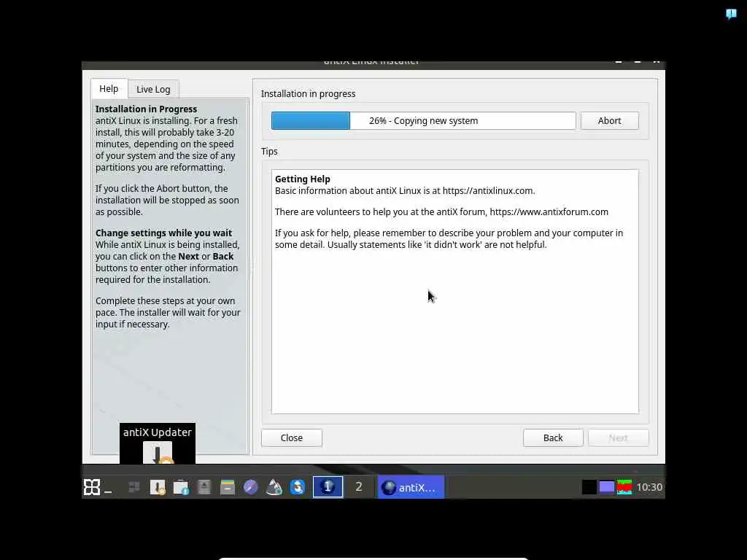Click the Getting Help heading
This screenshot has width=747, height=560.
pos(303,179)
